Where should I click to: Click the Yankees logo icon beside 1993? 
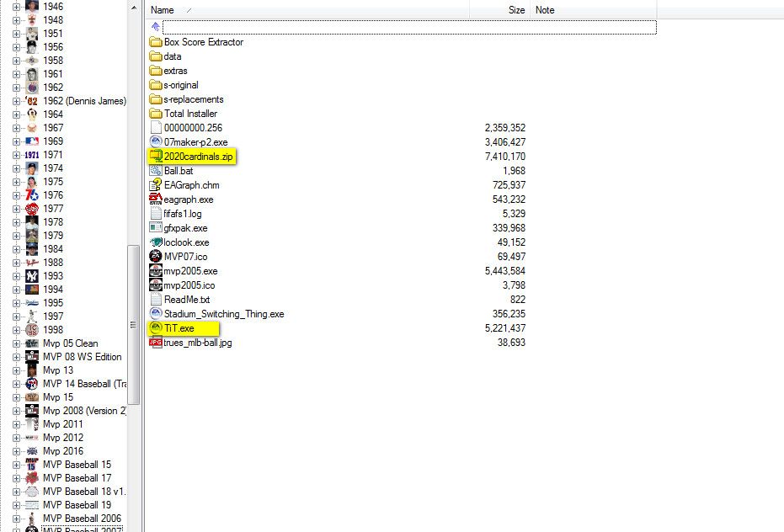pyautogui.click(x=32, y=276)
